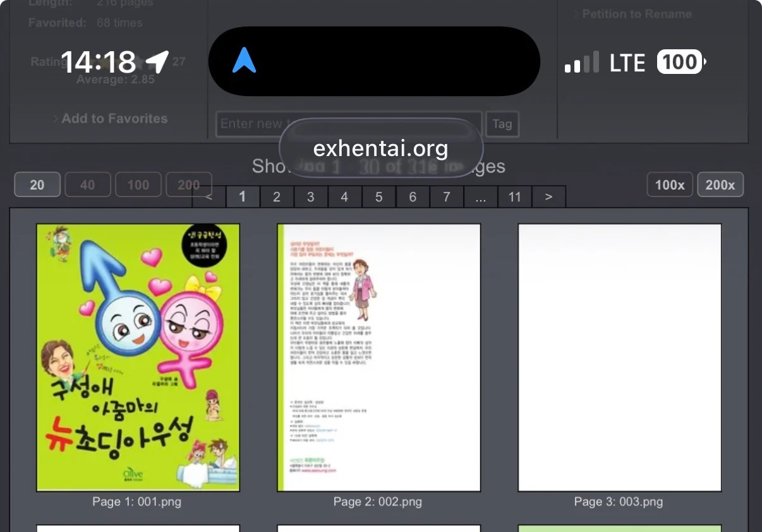The width and height of the screenshot is (762, 532).
Task: Jump to page 4 in the pagination
Action: (344, 196)
